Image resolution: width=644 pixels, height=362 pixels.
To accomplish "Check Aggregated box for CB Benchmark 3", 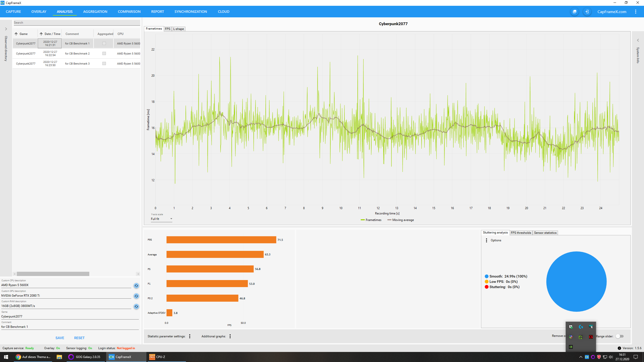I will point(104,64).
